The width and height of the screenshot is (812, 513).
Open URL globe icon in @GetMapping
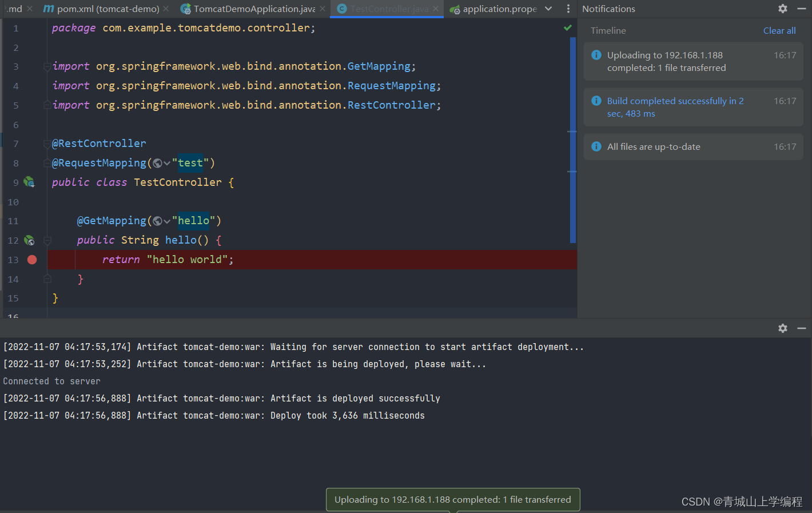pyautogui.click(x=157, y=221)
